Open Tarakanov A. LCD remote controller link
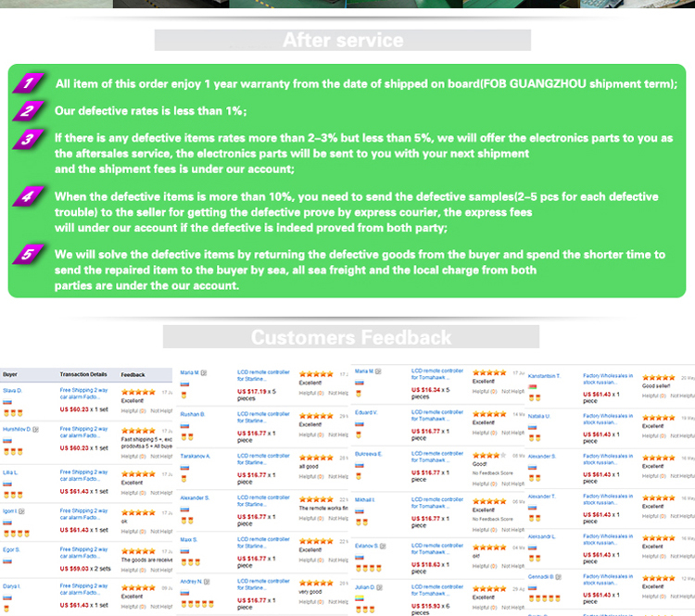695x616 pixels. point(263,457)
